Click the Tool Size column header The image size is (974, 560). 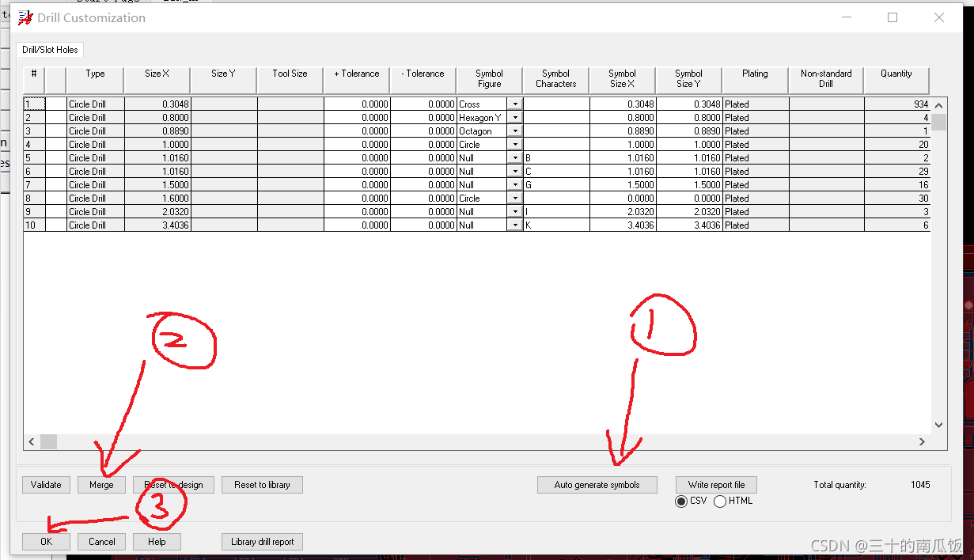click(290, 79)
